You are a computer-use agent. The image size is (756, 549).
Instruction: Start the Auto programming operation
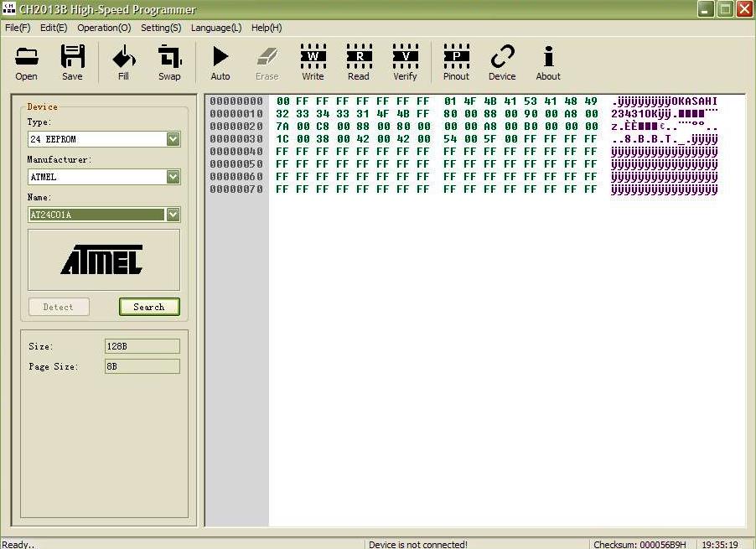[x=220, y=62]
